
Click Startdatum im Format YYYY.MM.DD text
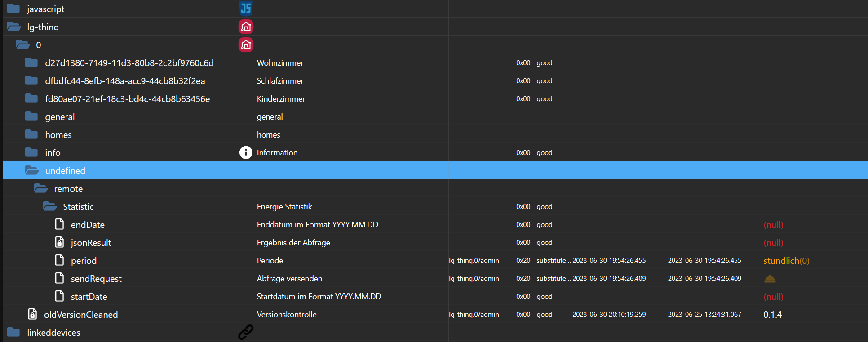[x=319, y=297]
